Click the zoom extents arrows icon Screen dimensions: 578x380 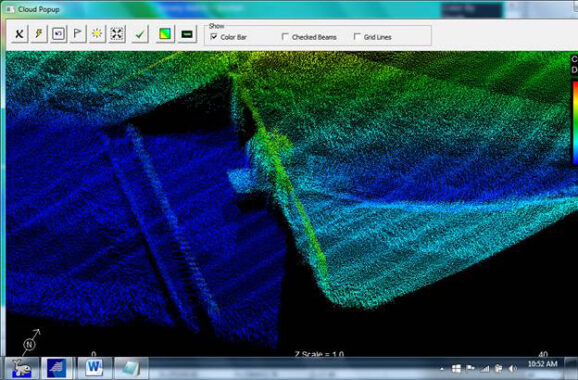click(117, 34)
